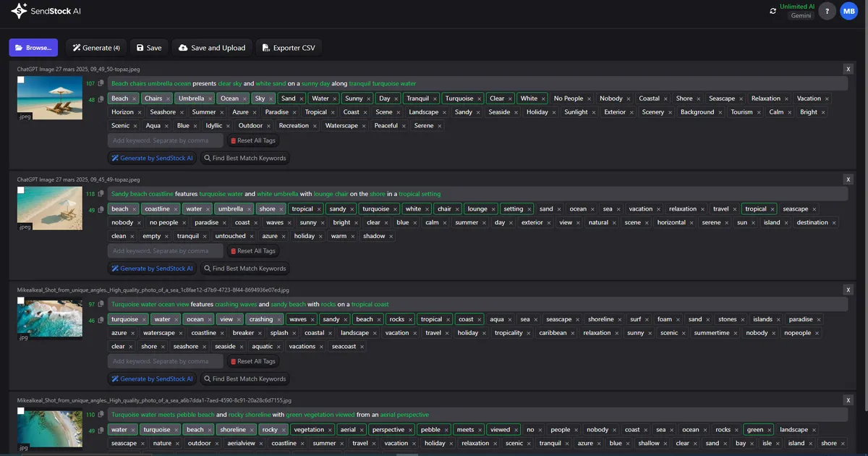Click Reset All Tags for the first image
The height and width of the screenshot is (456, 868).
click(252, 140)
